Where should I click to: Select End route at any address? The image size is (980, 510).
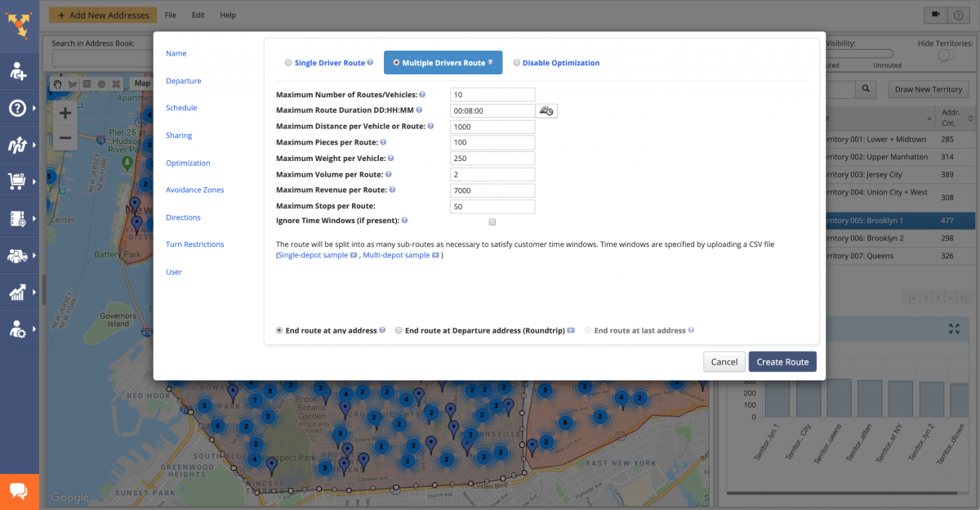pos(280,331)
